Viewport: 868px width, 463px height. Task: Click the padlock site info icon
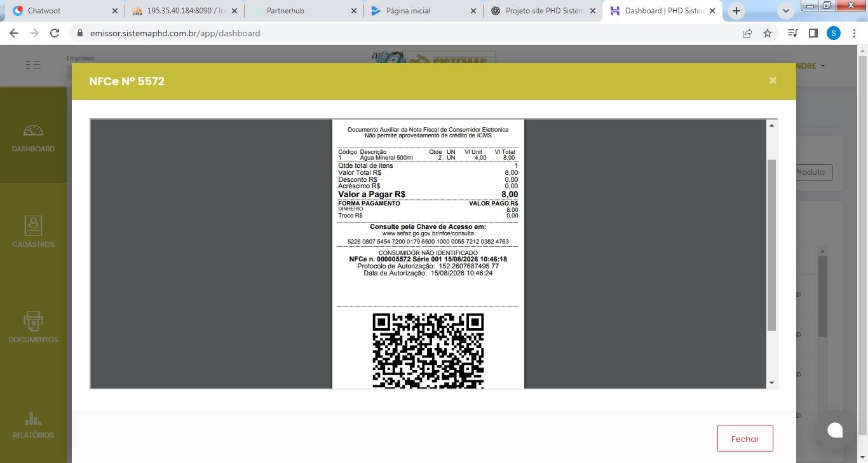pyautogui.click(x=80, y=33)
